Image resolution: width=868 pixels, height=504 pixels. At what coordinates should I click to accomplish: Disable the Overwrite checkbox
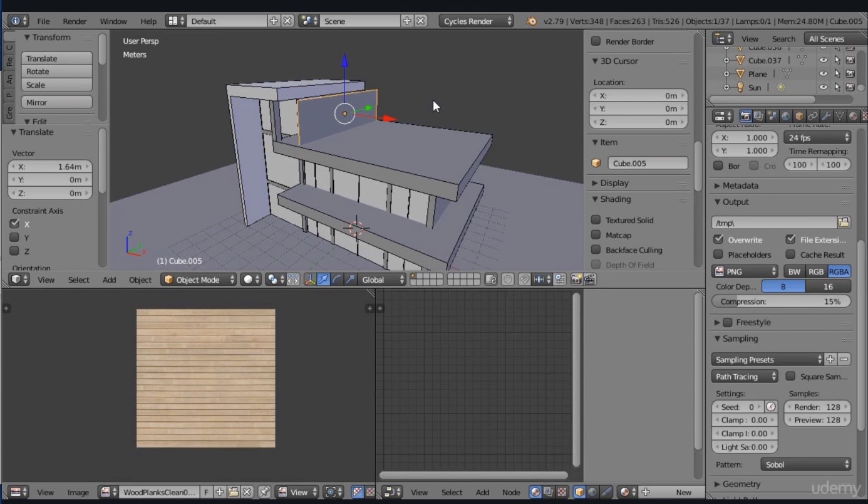click(x=718, y=239)
